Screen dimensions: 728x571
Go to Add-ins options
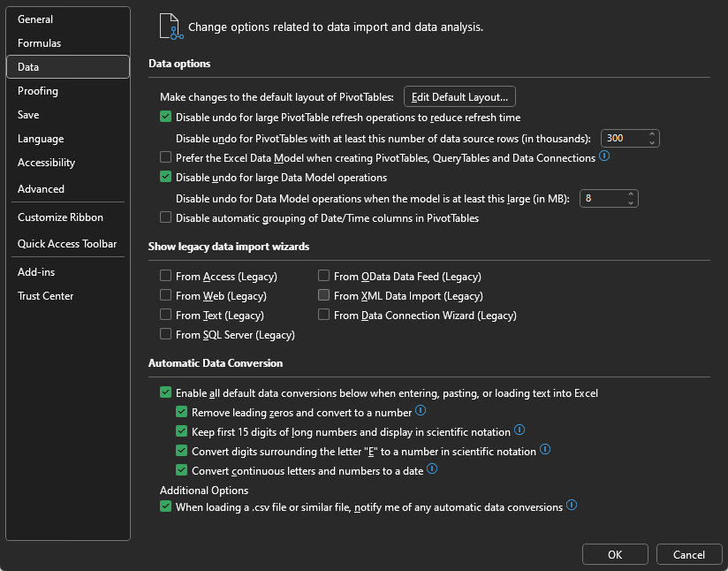pos(68,272)
